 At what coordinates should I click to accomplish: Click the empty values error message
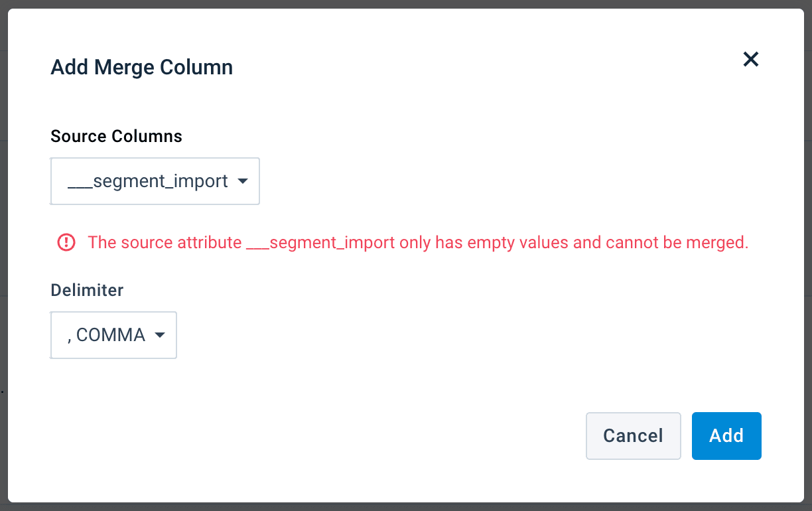point(418,243)
